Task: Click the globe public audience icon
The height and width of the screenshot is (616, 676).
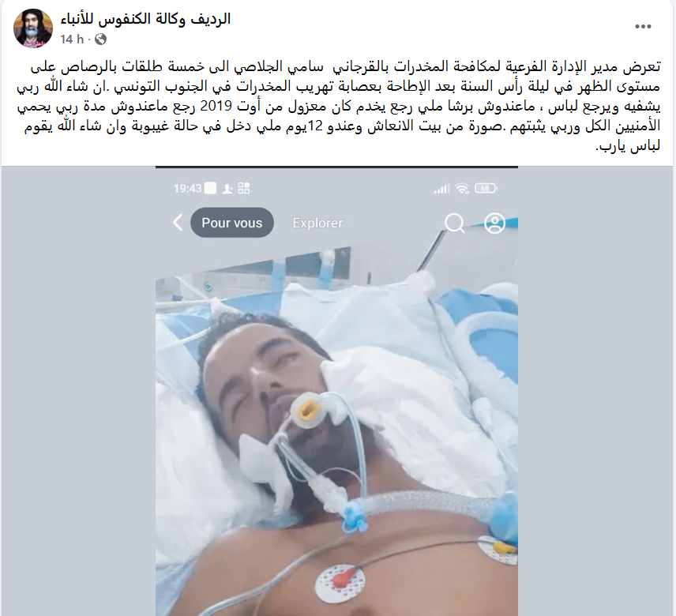Action: 100,39
